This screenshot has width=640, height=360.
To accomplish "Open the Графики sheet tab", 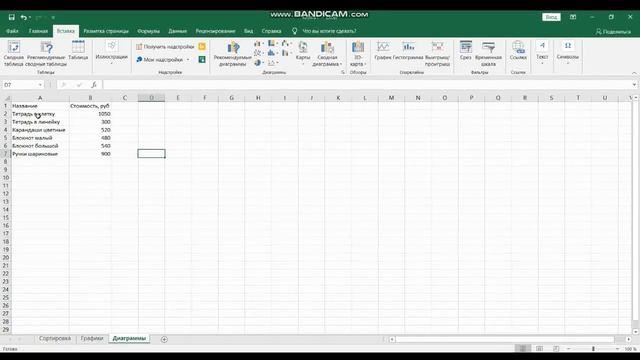I will point(92,339).
